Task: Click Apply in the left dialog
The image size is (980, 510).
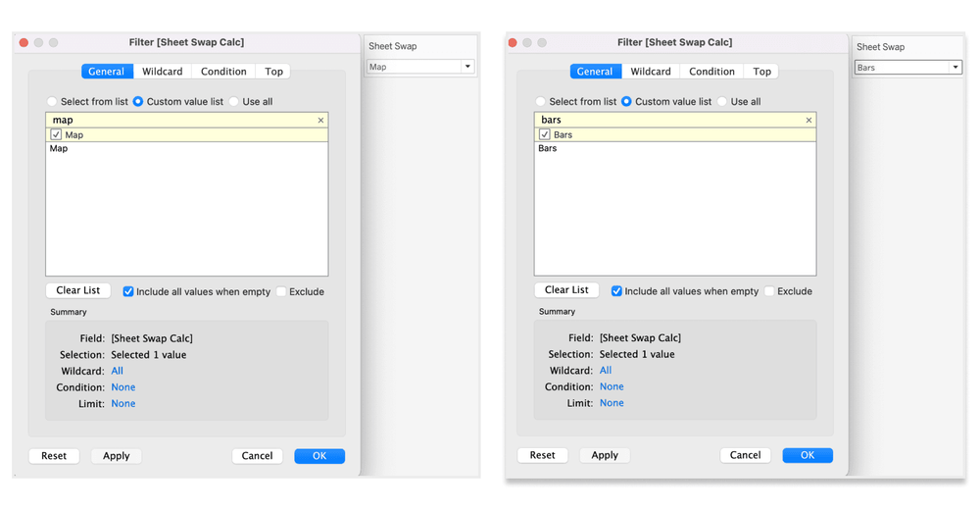Action: (x=117, y=456)
